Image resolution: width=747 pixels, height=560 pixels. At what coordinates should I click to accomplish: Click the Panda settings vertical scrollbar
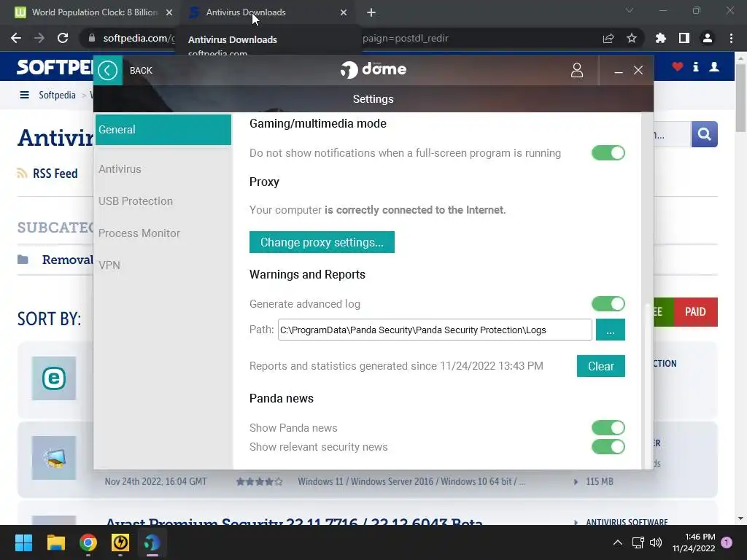647,386
